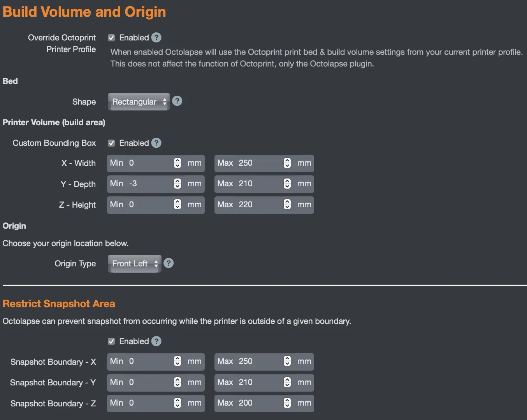Viewport: 527px width, 420px height.
Task: Click help icon beside Origin Type dropdown
Action: [169, 263]
